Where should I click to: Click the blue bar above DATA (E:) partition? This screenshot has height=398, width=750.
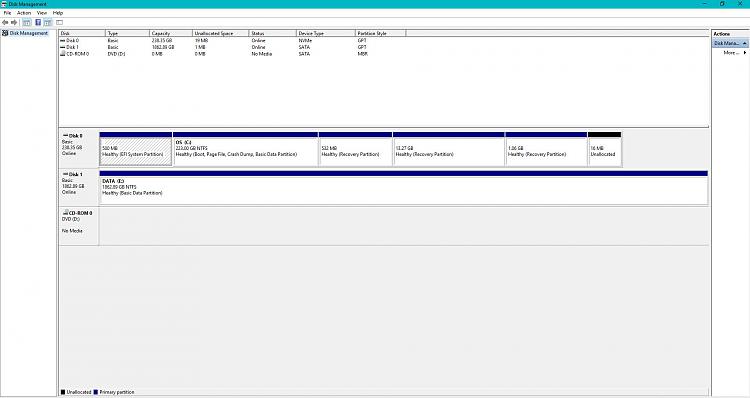point(404,174)
